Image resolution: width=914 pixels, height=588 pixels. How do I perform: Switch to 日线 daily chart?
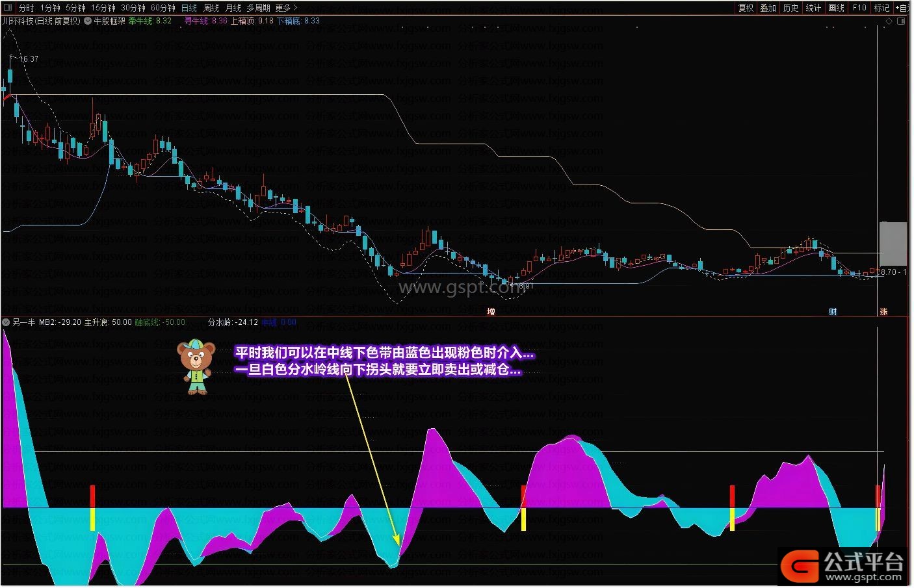pos(189,8)
